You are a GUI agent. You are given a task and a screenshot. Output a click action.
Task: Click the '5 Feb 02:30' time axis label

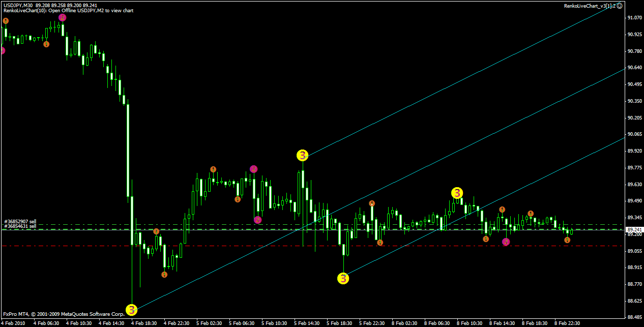(x=209, y=323)
